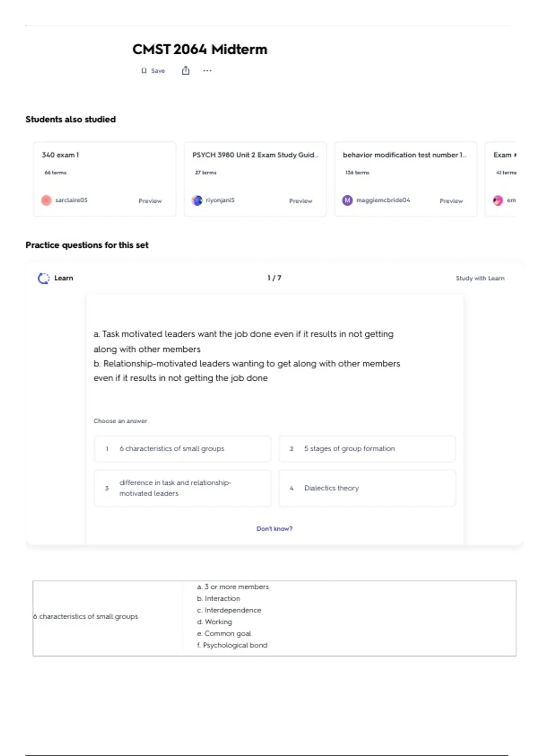534x756 pixels.
Task: Click the Don't know? link
Action: [x=275, y=529]
